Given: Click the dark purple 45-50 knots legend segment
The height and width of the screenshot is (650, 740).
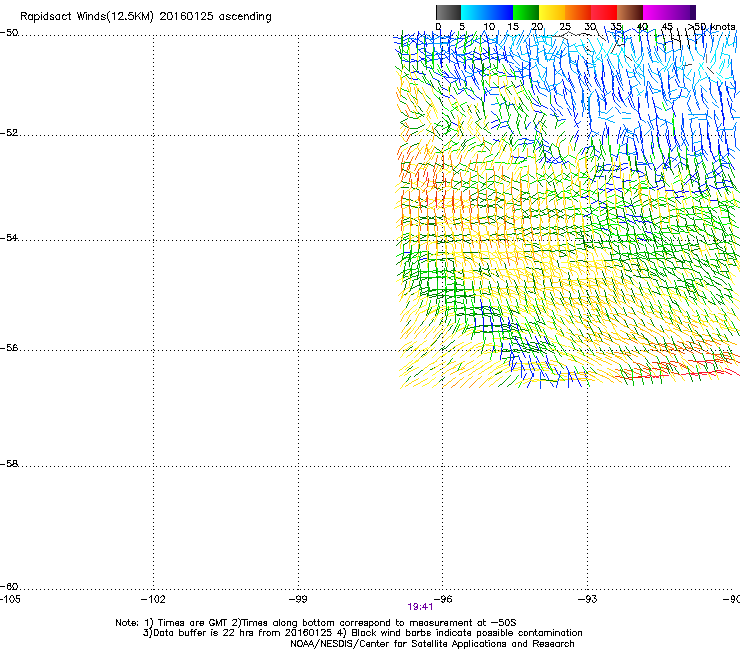Looking at the screenshot, I should (x=682, y=12).
